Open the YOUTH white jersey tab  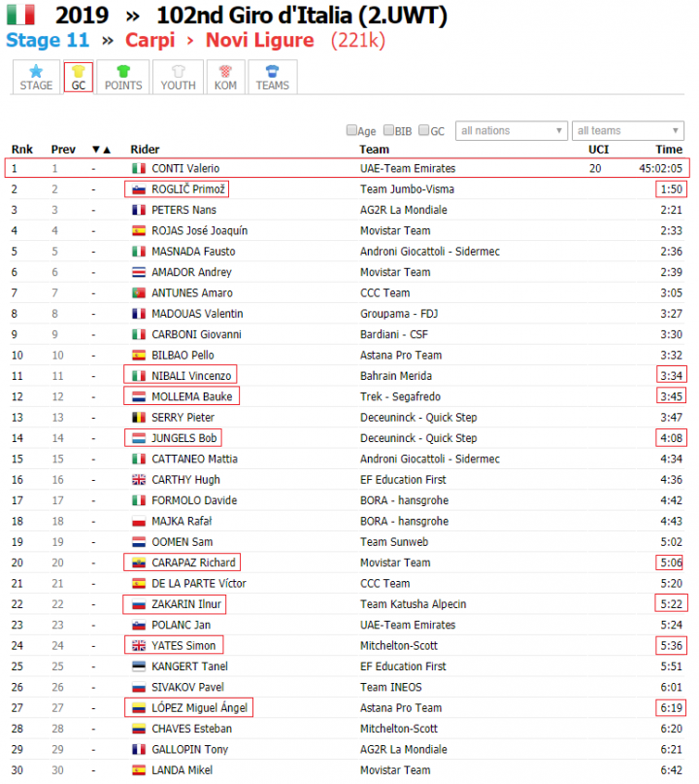tap(178, 77)
